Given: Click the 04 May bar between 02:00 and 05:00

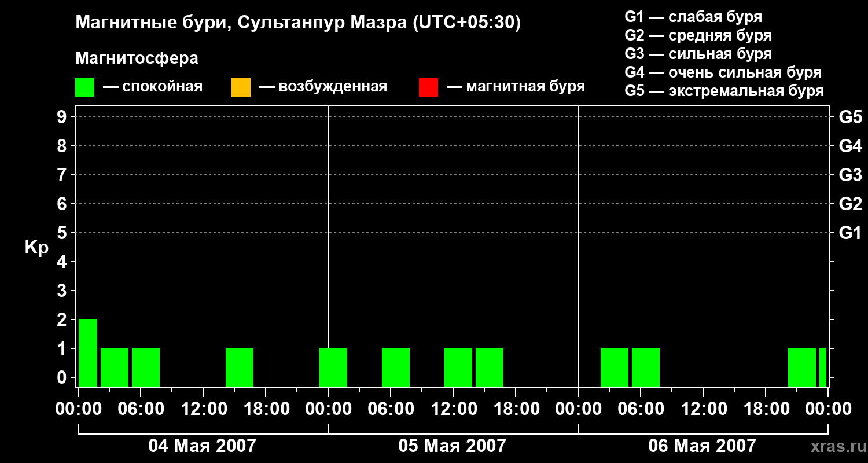Looking at the screenshot, I should [115, 367].
